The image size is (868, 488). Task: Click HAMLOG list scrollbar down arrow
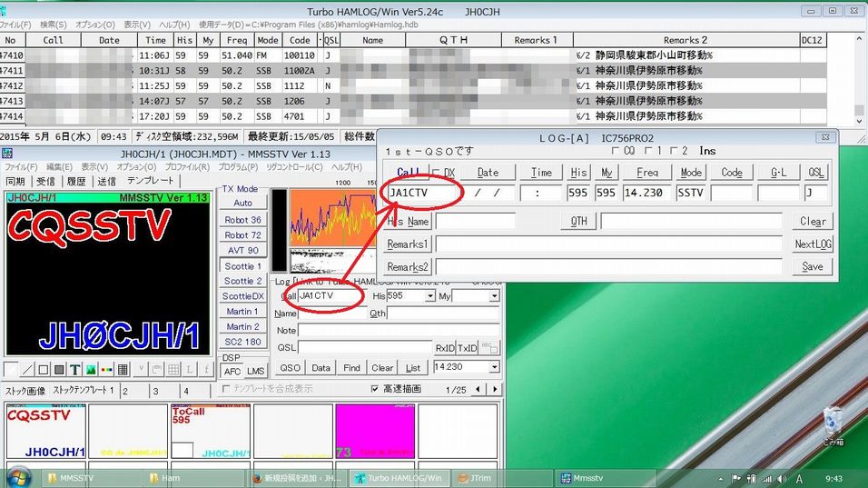click(x=859, y=120)
